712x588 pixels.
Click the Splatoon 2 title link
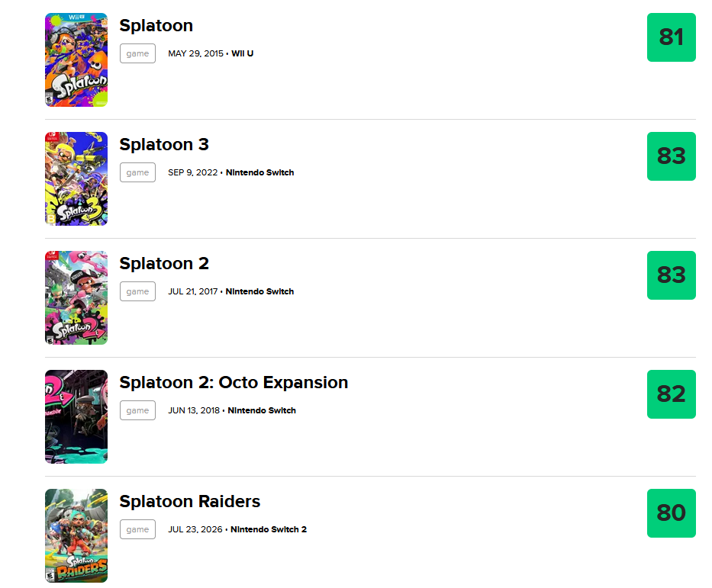164,263
